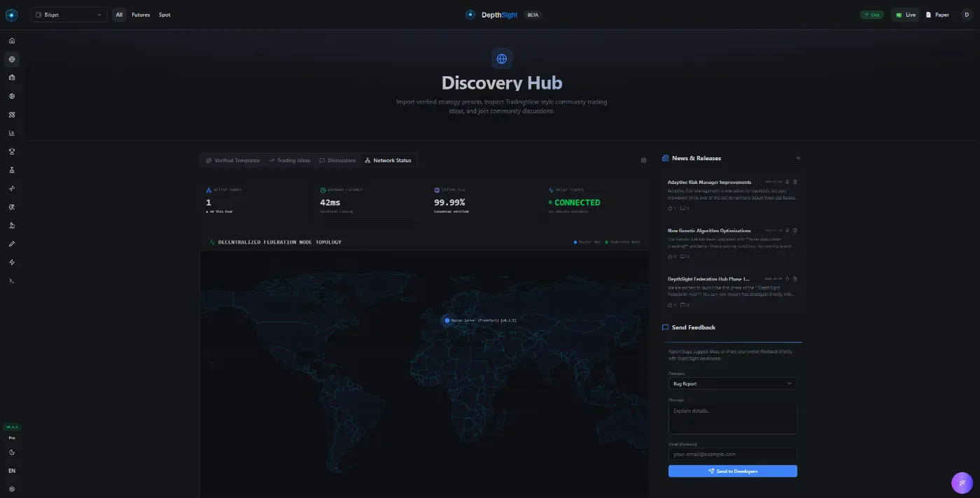Click the News & Releases heading
This screenshot has width=980, height=498.
pos(696,158)
